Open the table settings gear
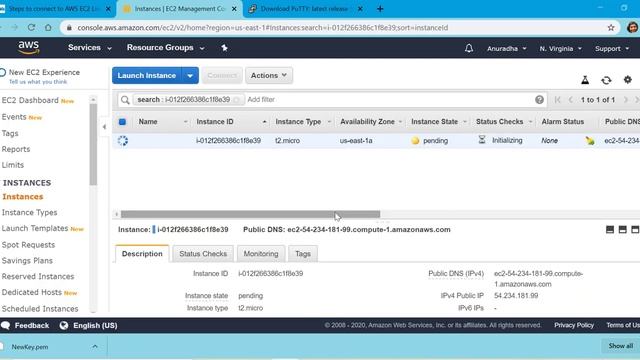640x360 pixels. (628, 80)
